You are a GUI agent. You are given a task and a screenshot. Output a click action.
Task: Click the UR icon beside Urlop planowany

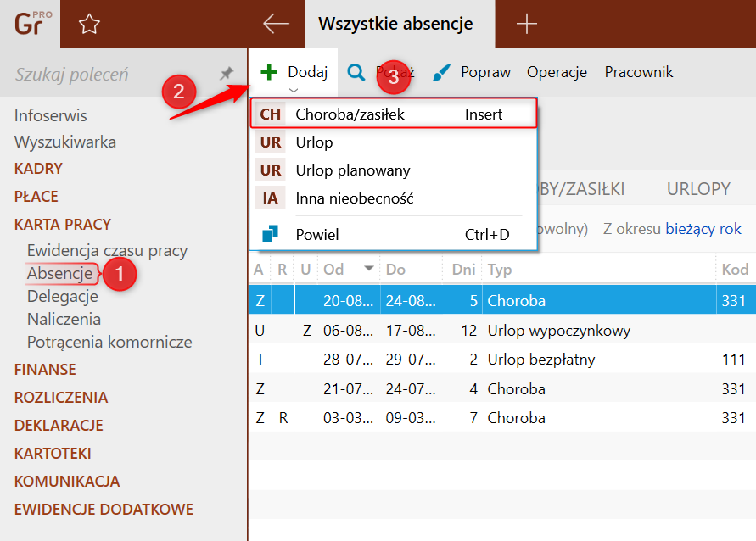pyautogui.click(x=270, y=170)
